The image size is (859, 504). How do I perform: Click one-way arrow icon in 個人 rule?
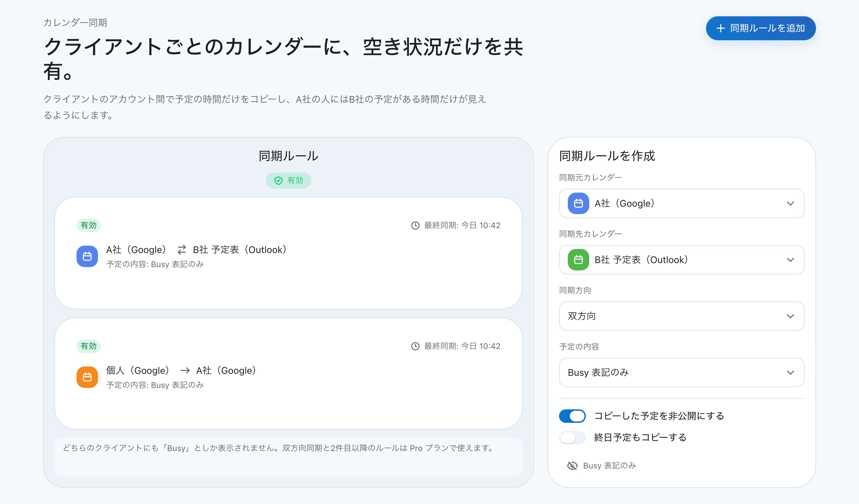pyautogui.click(x=185, y=370)
